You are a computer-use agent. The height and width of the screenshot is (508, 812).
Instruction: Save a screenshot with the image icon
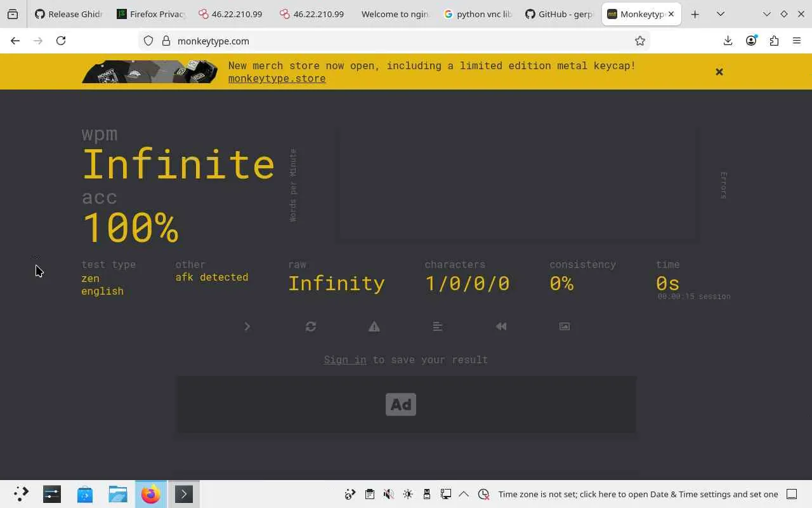click(x=565, y=326)
